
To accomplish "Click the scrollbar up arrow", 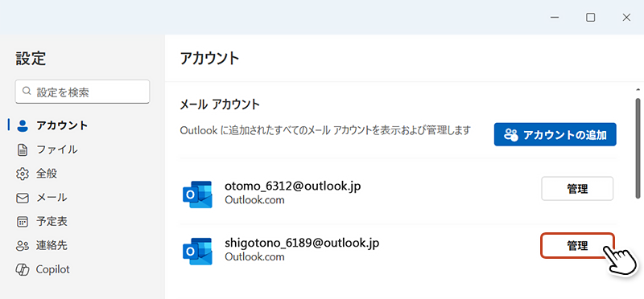I will tap(638, 89).
